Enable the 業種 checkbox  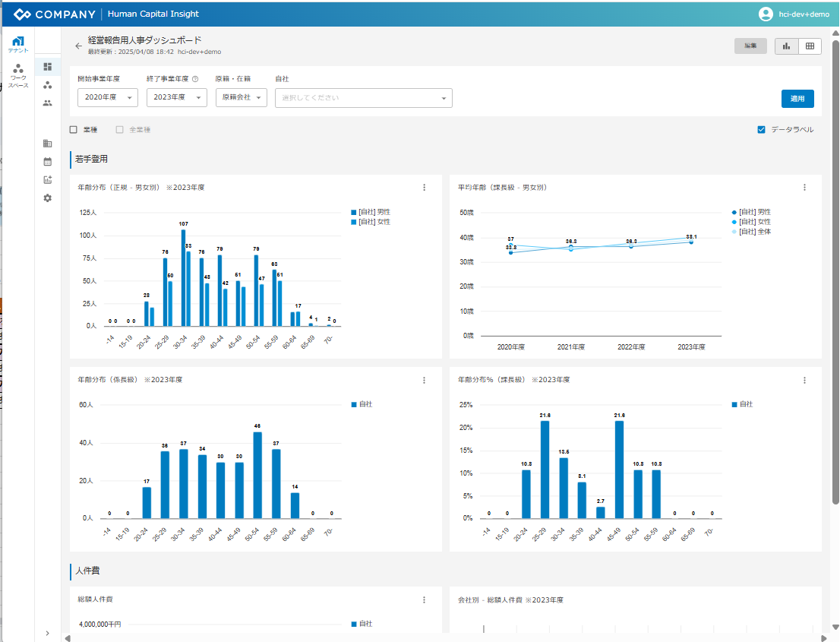coord(74,130)
